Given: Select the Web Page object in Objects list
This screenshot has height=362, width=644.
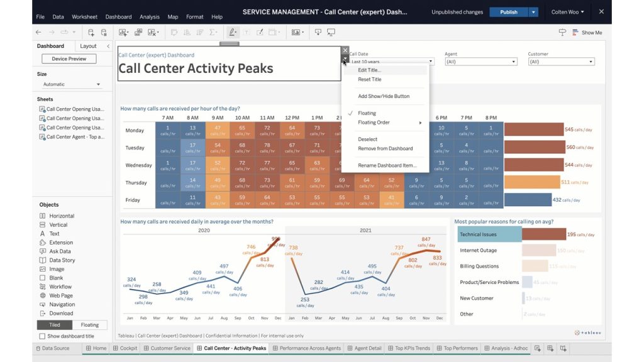Looking at the screenshot, I should [61, 295].
